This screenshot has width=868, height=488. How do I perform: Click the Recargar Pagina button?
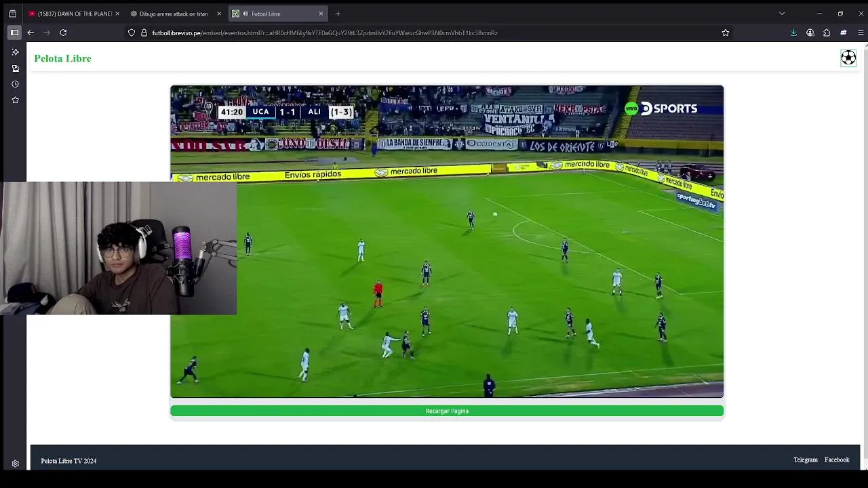[447, 411]
